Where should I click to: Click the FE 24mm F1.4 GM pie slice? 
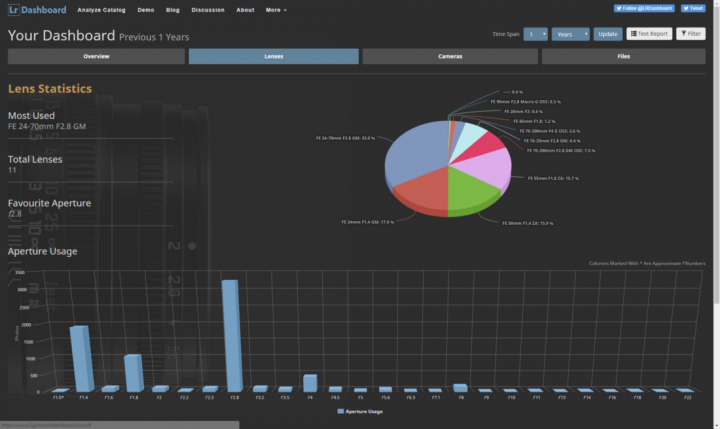click(x=425, y=191)
